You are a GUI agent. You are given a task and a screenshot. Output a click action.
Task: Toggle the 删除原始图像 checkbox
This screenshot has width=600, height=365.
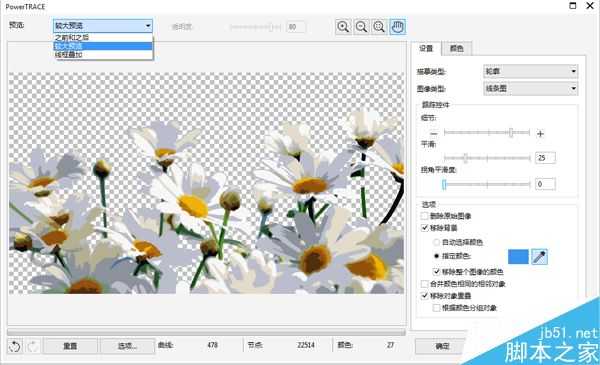click(x=425, y=216)
